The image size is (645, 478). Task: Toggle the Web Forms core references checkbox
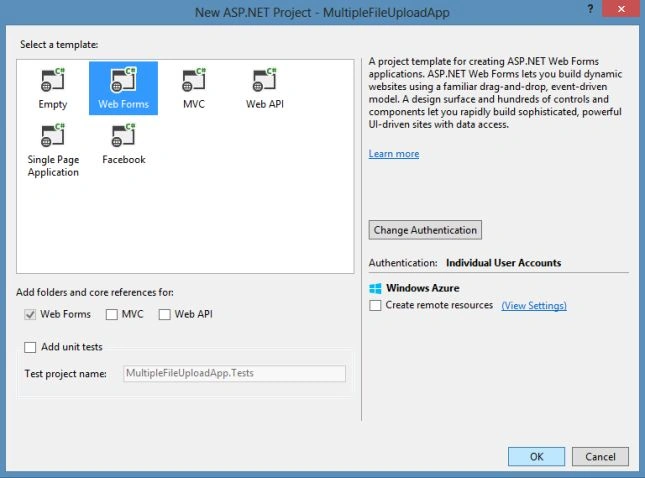30,315
